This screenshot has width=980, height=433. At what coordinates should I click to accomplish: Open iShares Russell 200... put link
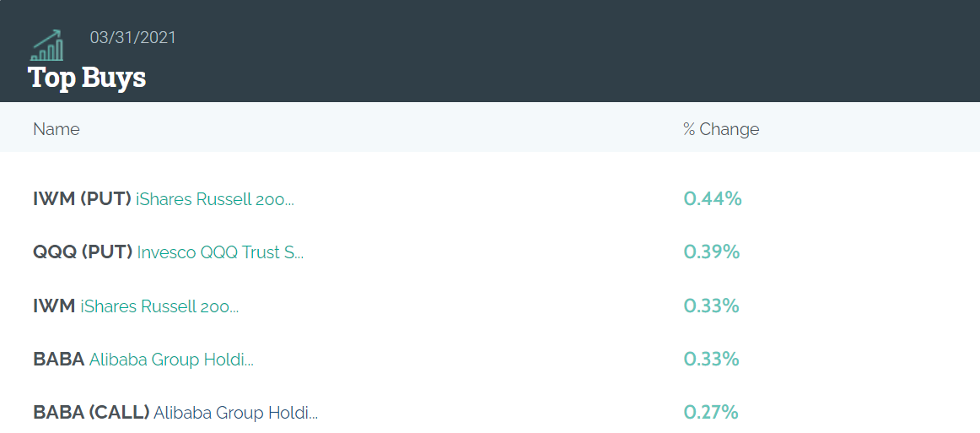215,199
